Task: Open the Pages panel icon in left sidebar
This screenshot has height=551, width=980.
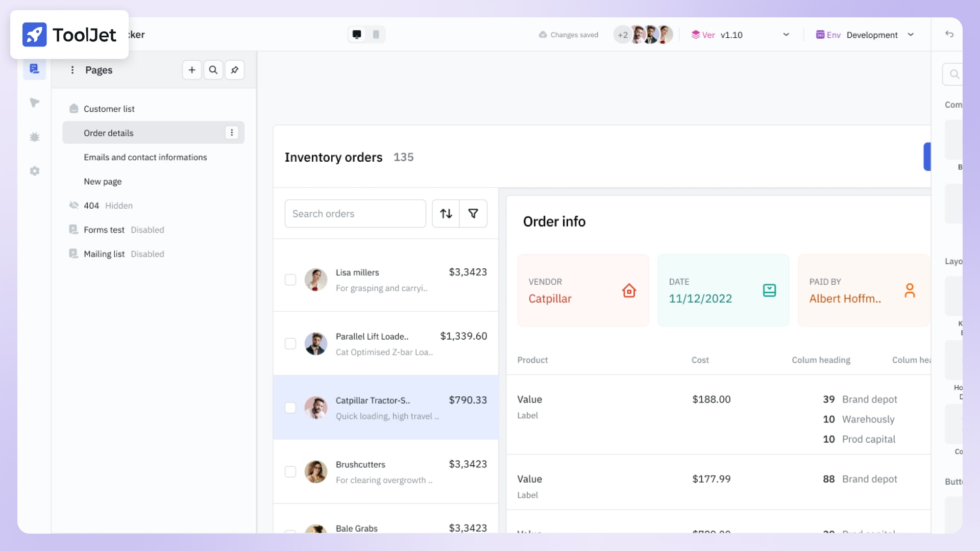Action: coord(34,68)
